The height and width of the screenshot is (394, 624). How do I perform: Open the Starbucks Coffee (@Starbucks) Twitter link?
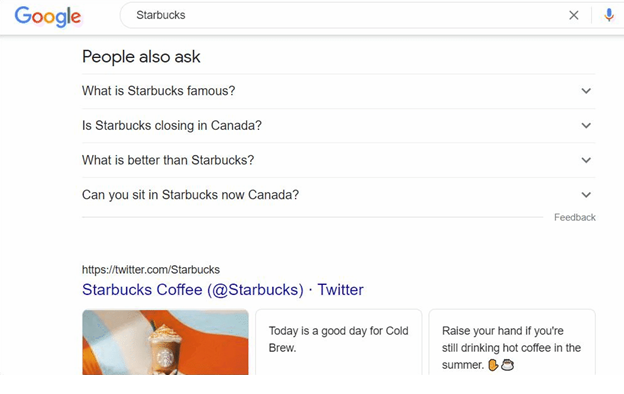222,290
